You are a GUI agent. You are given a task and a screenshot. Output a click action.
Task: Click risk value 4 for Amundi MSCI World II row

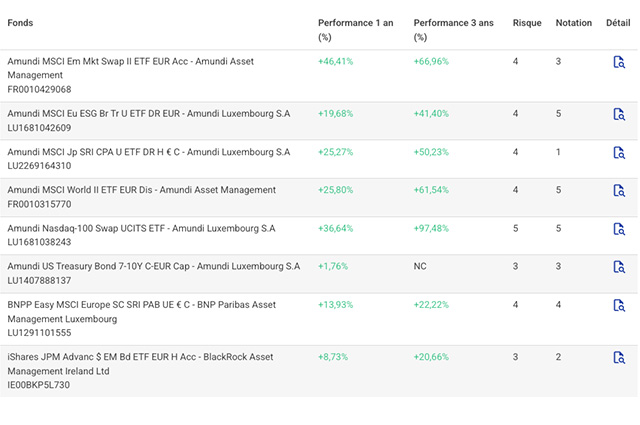(516, 190)
